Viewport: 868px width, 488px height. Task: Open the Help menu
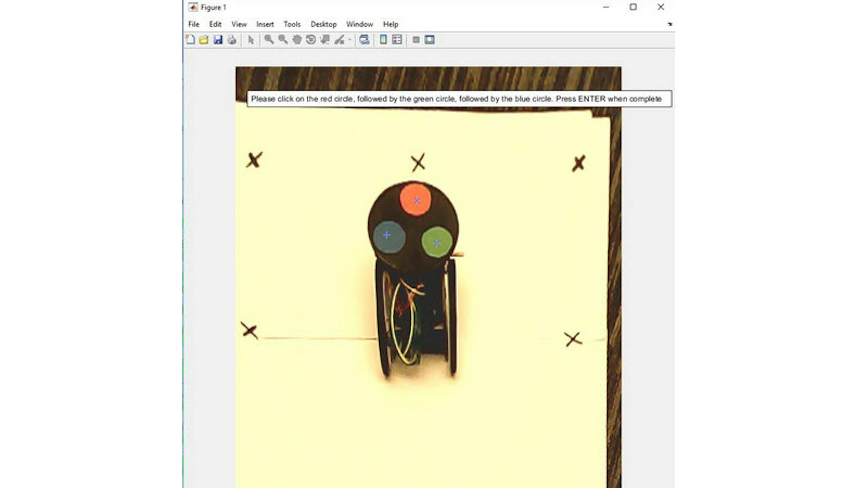pos(391,24)
